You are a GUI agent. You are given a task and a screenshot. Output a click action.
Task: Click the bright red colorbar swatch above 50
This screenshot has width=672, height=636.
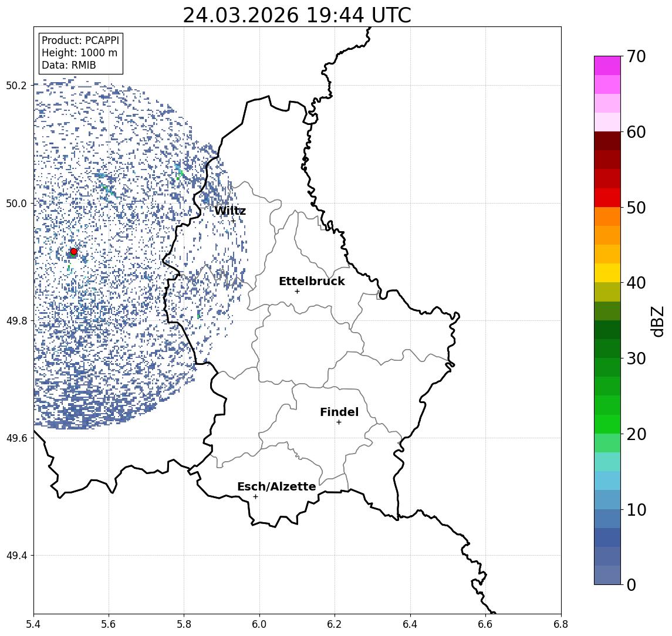click(607, 198)
